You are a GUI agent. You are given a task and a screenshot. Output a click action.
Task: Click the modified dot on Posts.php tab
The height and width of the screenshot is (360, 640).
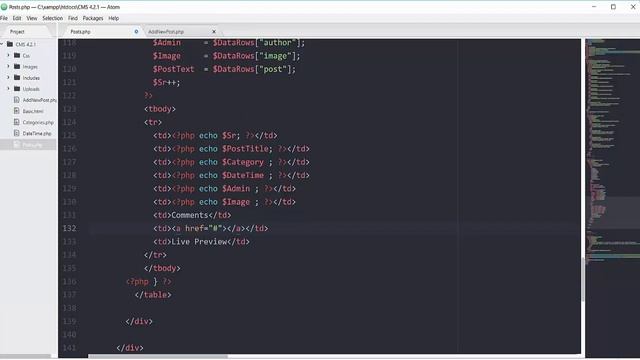click(x=136, y=31)
